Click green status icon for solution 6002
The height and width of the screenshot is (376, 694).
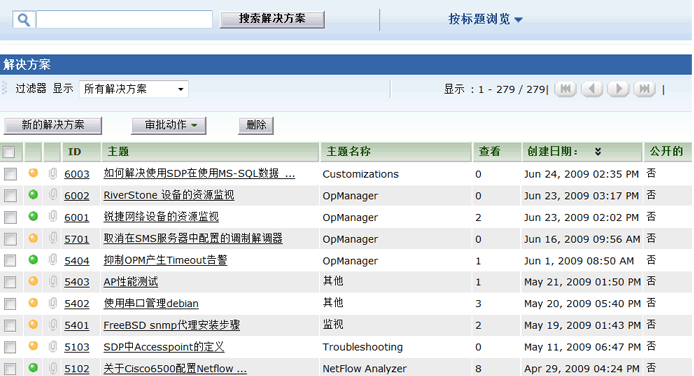[x=33, y=195]
